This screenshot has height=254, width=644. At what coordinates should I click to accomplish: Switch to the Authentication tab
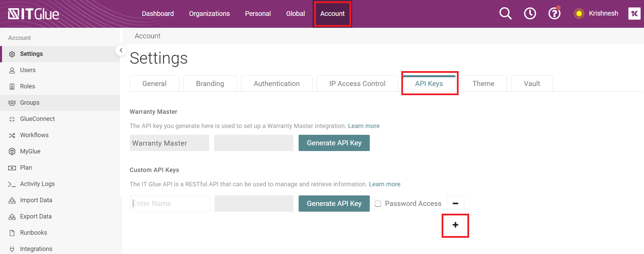pyautogui.click(x=277, y=84)
